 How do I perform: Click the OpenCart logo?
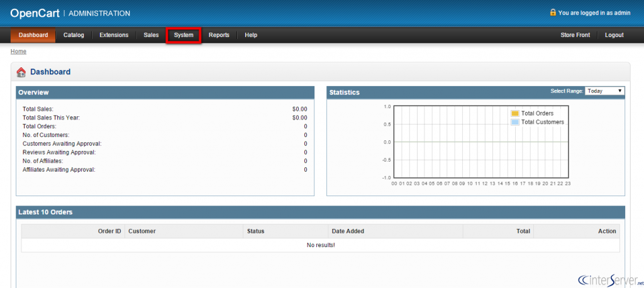(35, 13)
